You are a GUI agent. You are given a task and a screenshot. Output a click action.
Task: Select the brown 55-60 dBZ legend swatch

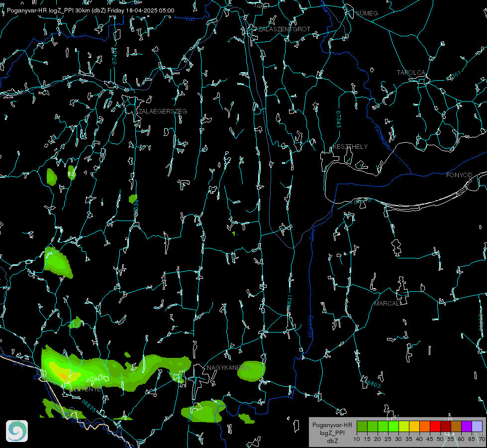click(x=456, y=427)
